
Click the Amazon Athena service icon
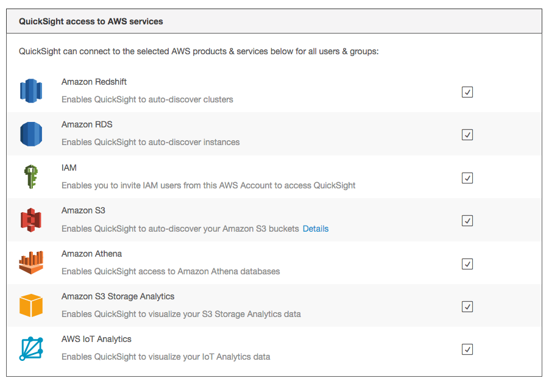point(31,262)
